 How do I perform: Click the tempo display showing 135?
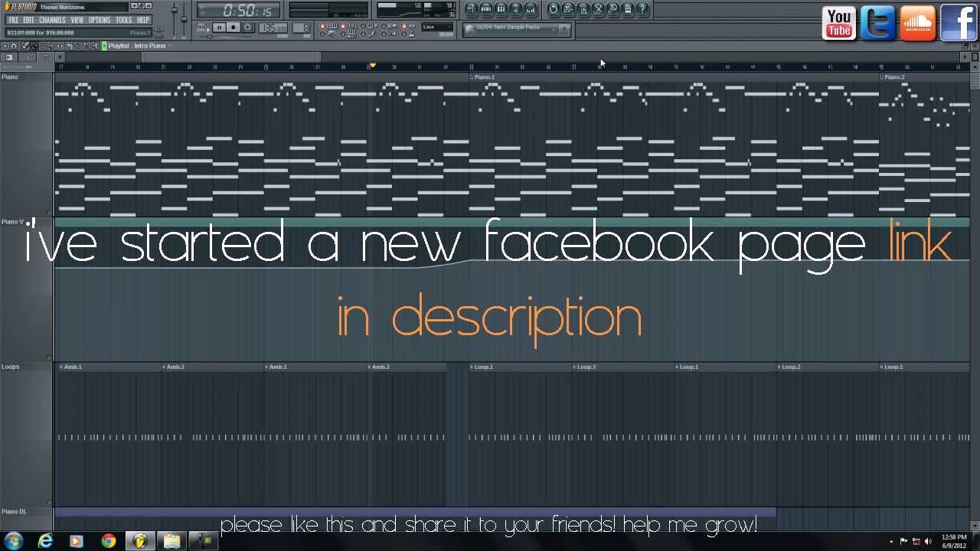pos(273,28)
